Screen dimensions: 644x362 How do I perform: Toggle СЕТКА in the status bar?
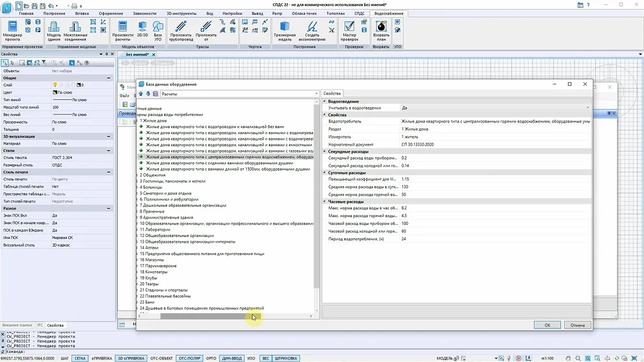[x=80, y=358]
